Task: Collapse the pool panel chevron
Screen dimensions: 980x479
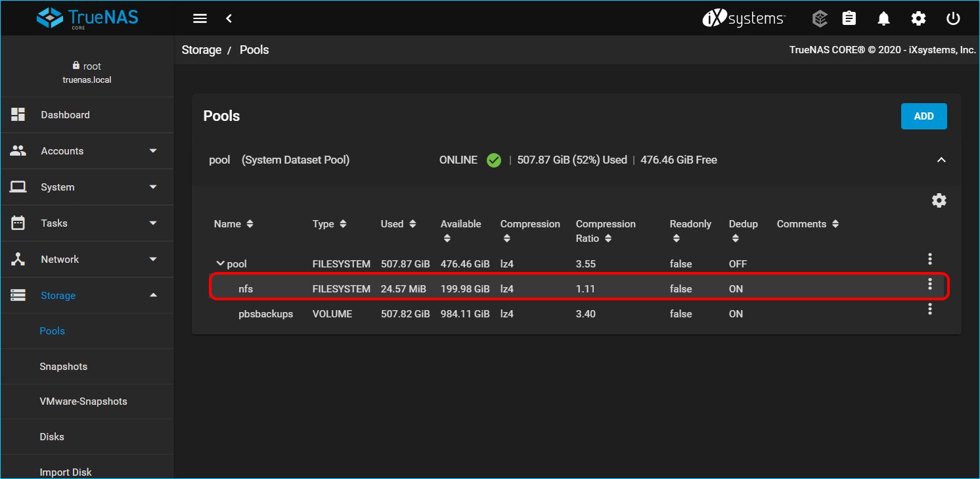Action: point(941,160)
